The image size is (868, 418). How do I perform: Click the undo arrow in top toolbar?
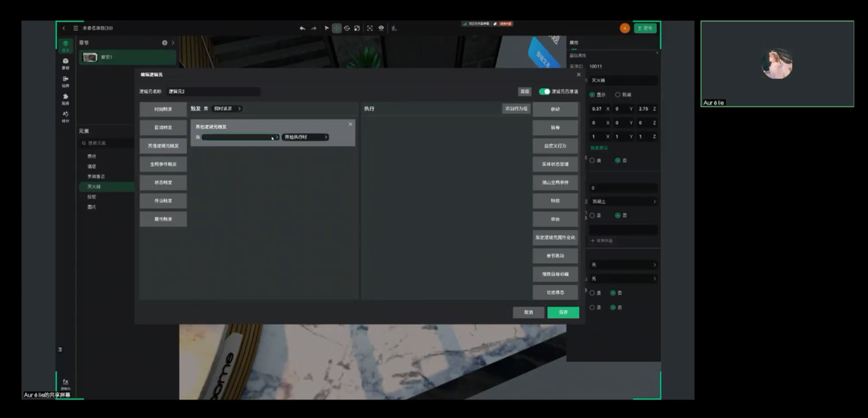tap(303, 28)
